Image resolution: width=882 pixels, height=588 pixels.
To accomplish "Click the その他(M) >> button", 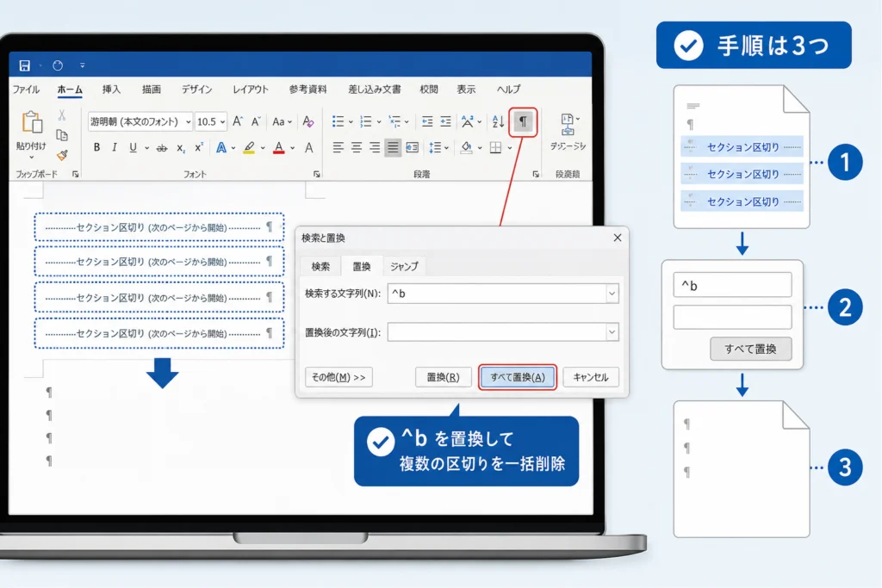I will [339, 377].
